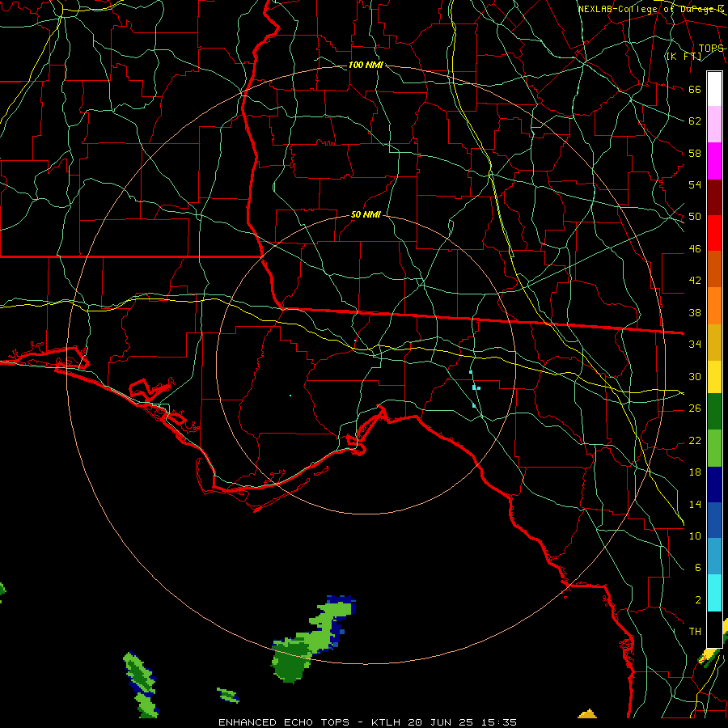Screen dimensions: 728x728
Task: Click the "46" scale value
Action: point(695,249)
